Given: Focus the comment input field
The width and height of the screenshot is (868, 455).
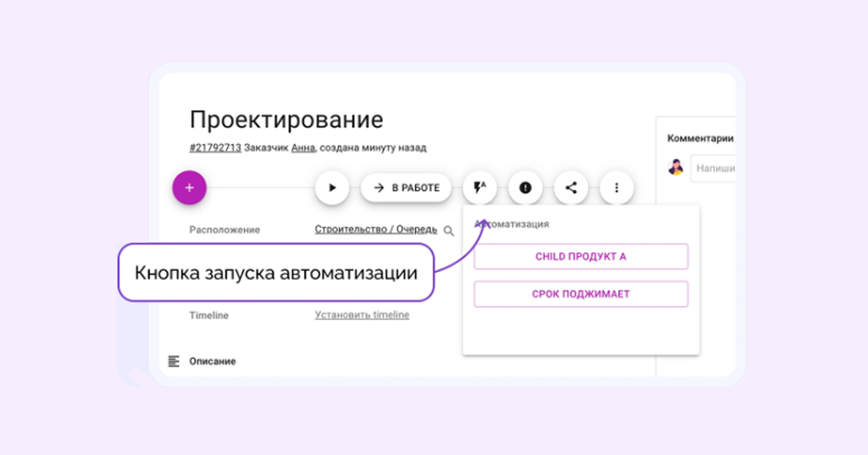Looking at the screenshot, I should 714,168.
